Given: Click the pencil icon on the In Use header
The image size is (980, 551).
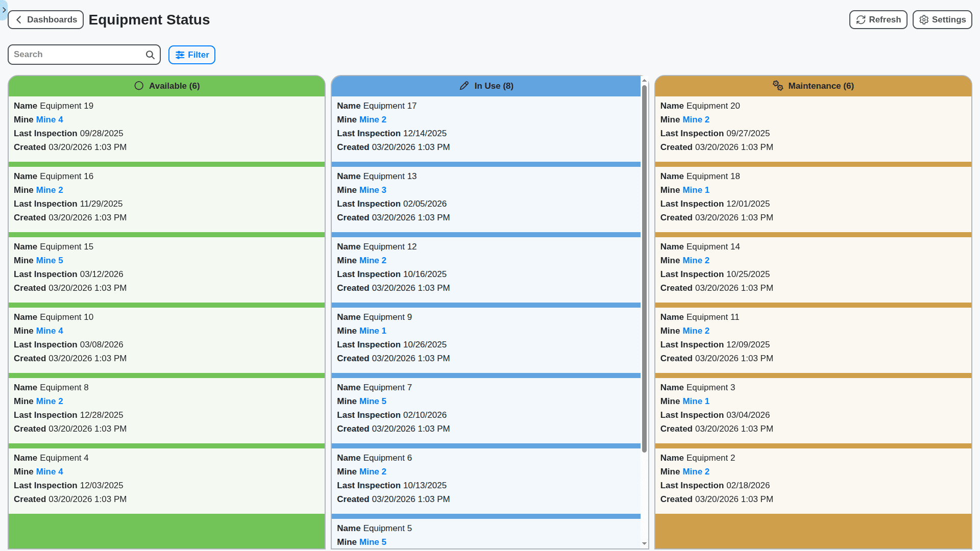Looking at the screenshot, I should click(x=464, y=86).
